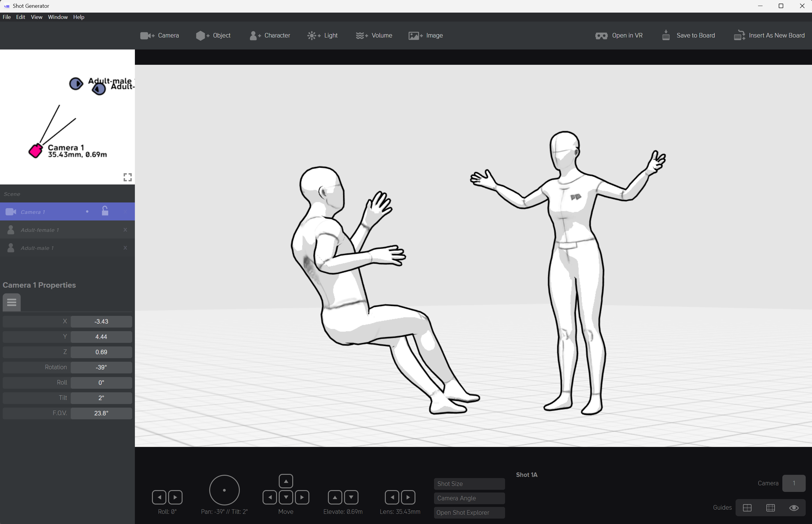This screenshot has height=524, width=812.
Task: Click the F.O.V. value field
Action: tap(101, 413)
